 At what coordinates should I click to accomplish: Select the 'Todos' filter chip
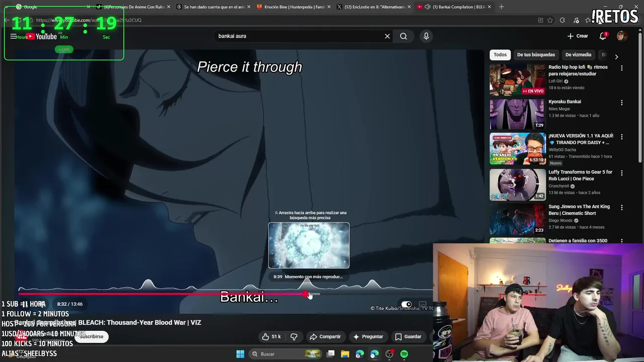(500, 55)
